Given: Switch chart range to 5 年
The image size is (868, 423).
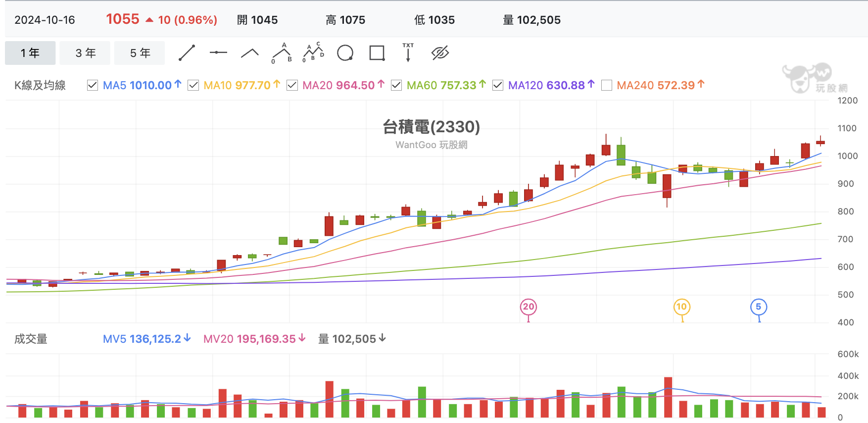Looking at the screenshot, I should pyautogui.click(x=140, y=53).
